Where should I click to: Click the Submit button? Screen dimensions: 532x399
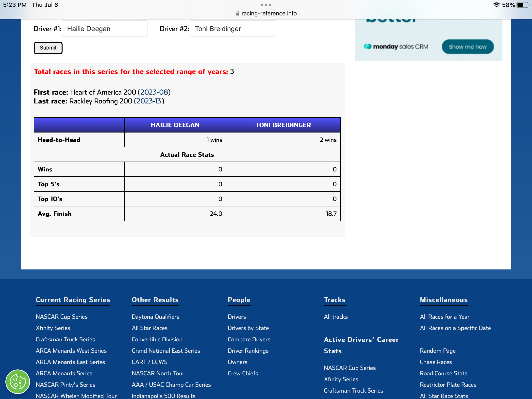tap(48, 48)
